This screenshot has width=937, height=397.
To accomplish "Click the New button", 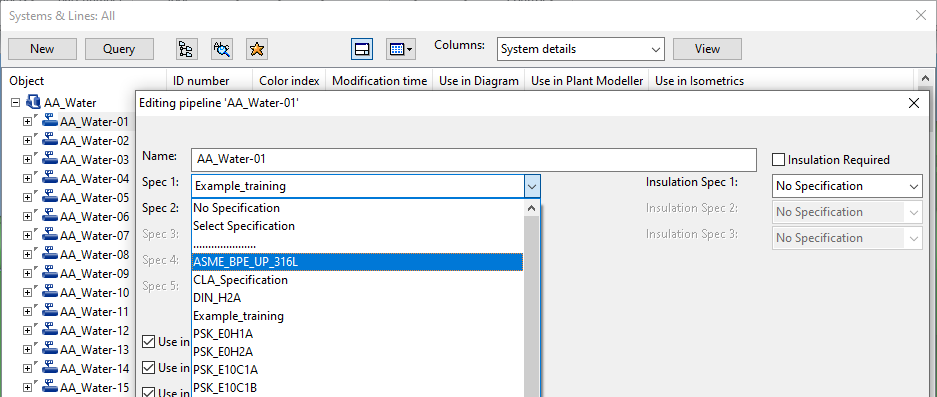I will coord(42,49).
